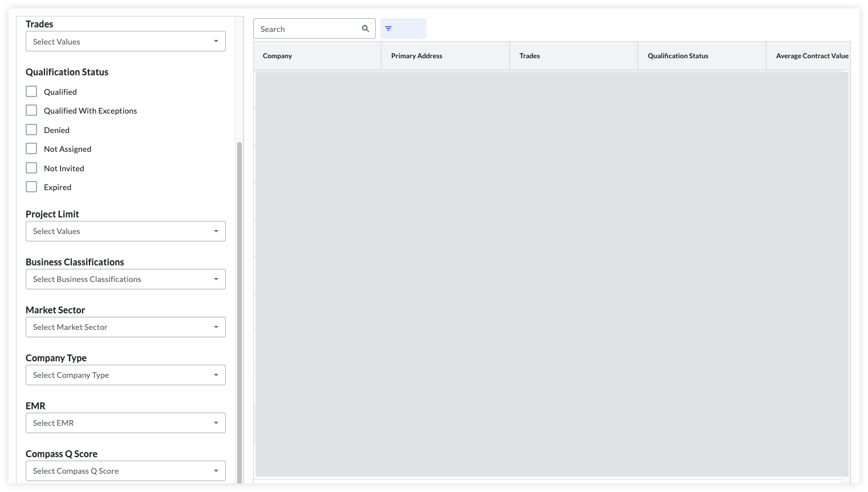Click the Primary Address column header
This screenshot has width=868, height=492.
pyautogui.click(x=416, y=56)
